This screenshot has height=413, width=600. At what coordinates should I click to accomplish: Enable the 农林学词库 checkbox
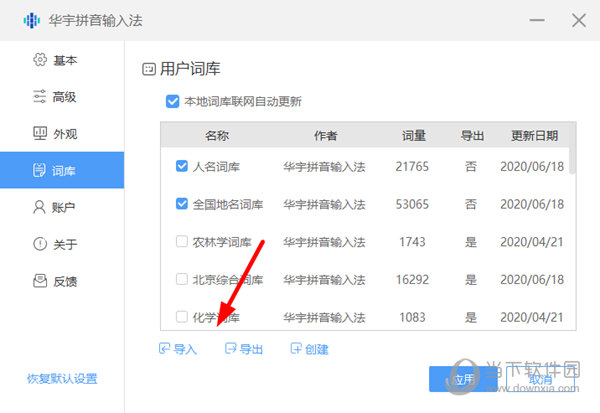(181, 241)
